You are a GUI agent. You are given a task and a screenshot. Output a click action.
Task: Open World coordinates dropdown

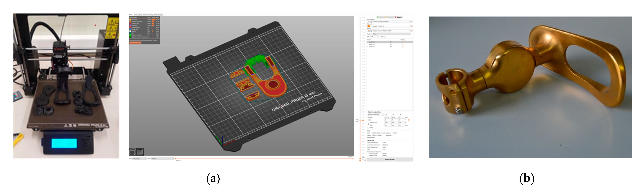376,115
